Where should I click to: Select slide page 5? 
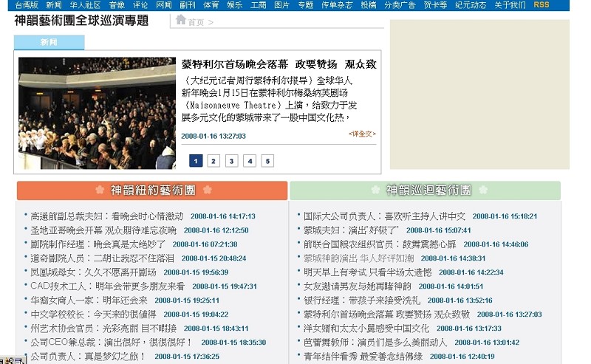pos(267,161)
